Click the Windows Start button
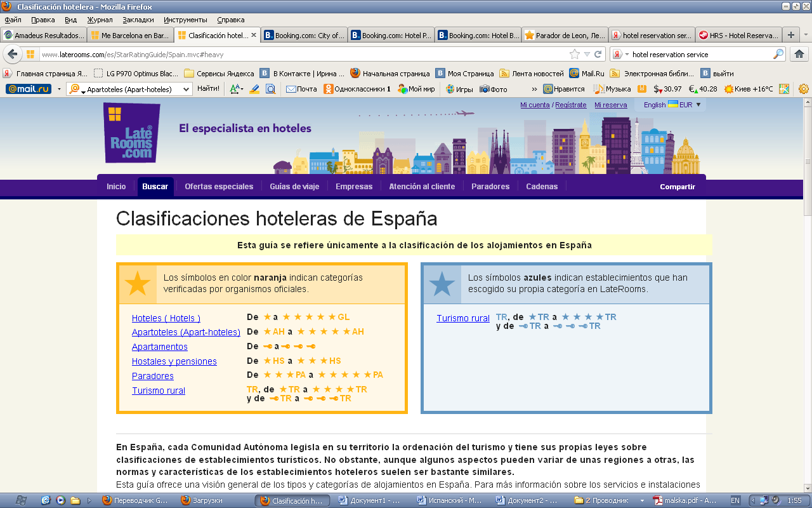Screen dimensions: 812x508 pyautogui.click(x=21, y=500)
